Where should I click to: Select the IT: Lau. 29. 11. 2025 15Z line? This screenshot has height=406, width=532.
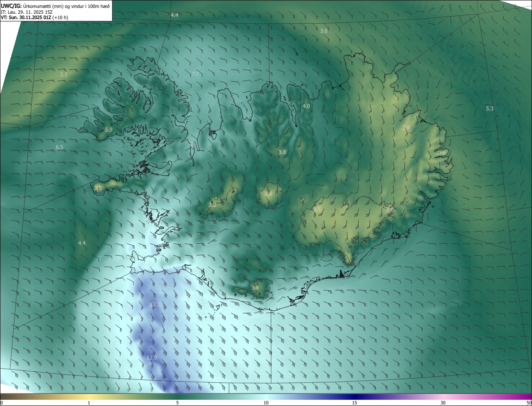tap(27, 12)
